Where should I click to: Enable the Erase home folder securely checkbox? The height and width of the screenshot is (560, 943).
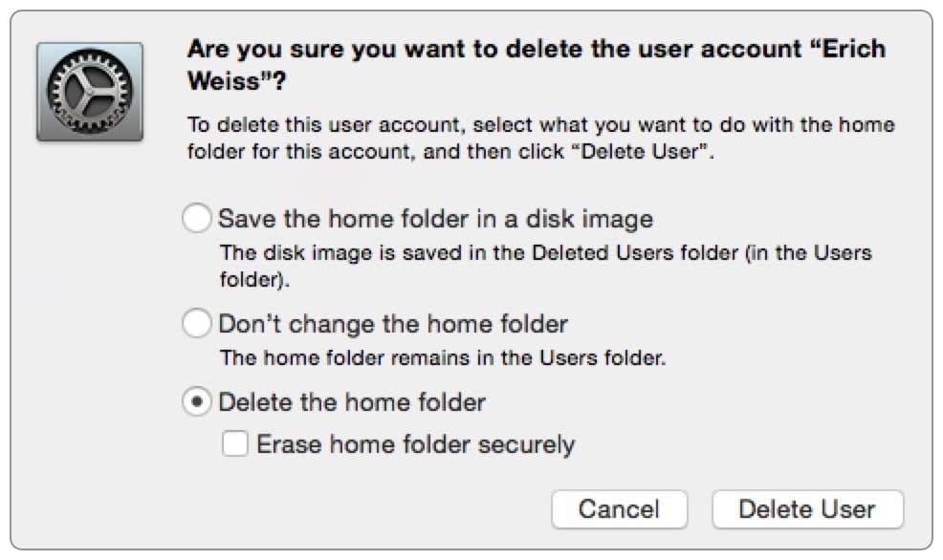pos(235,444)
